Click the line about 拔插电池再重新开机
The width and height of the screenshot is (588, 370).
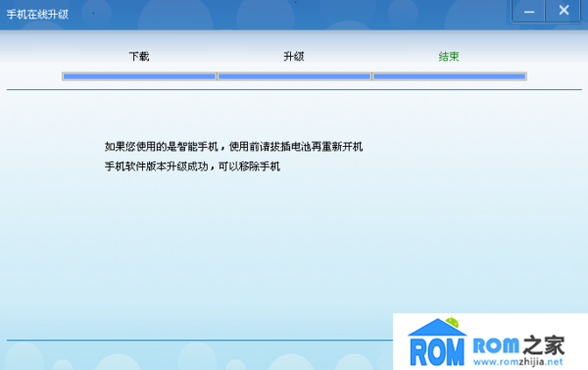click(233, 147)
